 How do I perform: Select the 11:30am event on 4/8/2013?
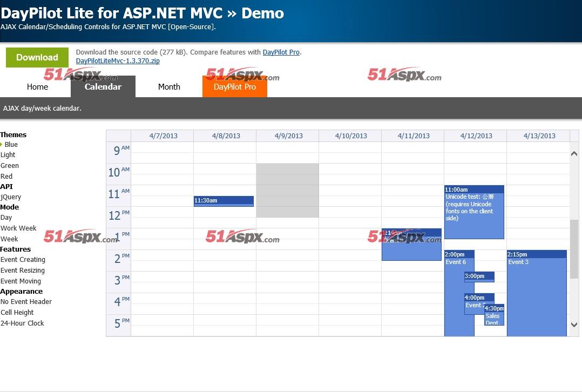pos(224,201)
